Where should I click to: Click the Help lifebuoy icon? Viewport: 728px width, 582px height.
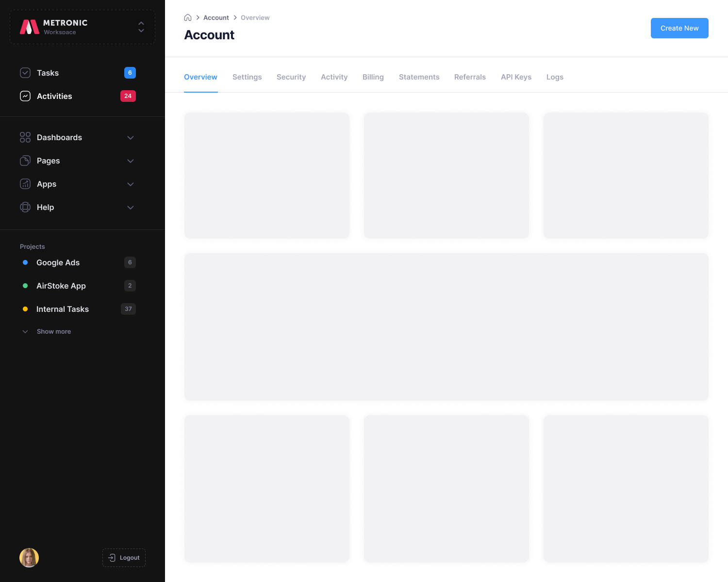coord(25,207)
